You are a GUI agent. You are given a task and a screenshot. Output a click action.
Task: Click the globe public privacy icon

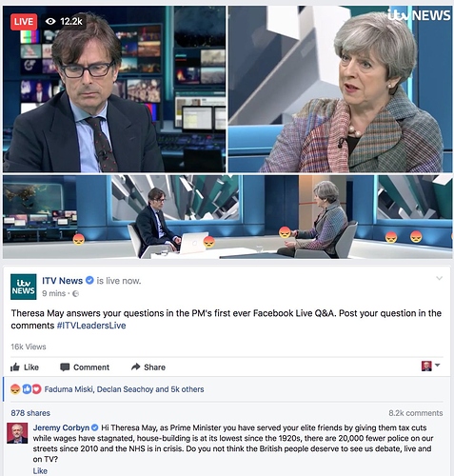75,294
